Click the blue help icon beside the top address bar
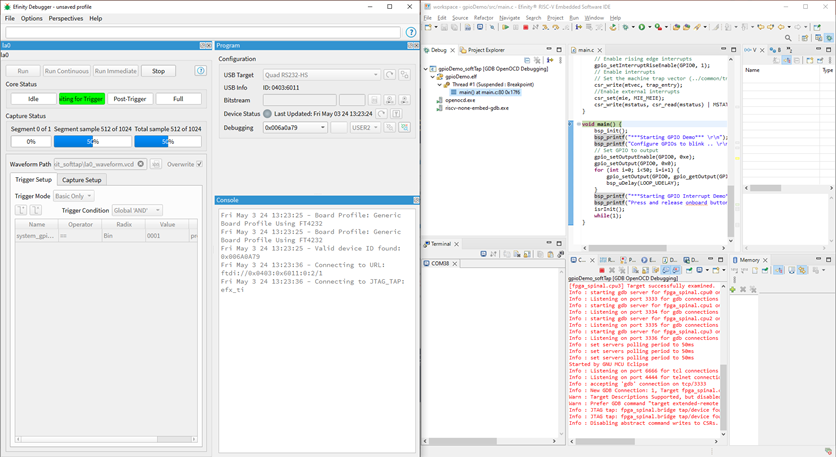 pos(411,32)
